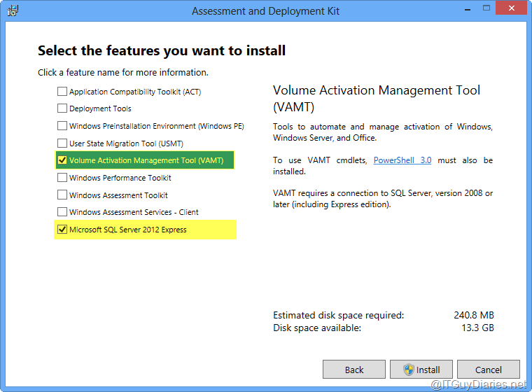Check the Deployment Tools checkbox
The width and height of the screenshot is (532, 392).
(62, 109)
